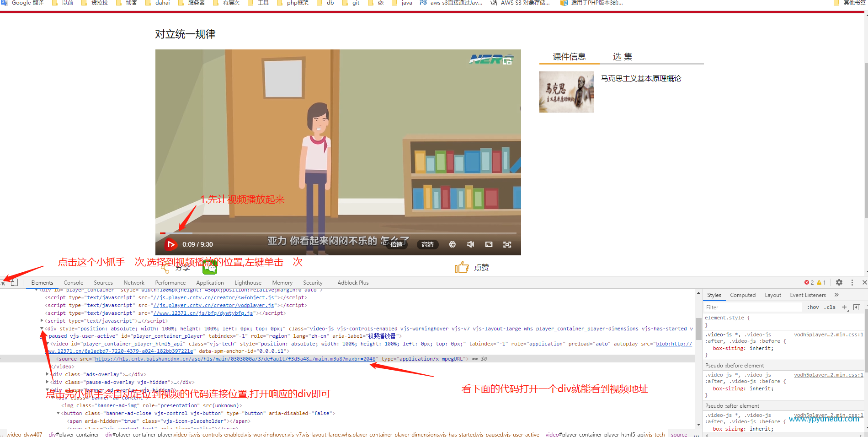Select video#player_container_player_html5_api breadcrumb

[x=605, y=434]
